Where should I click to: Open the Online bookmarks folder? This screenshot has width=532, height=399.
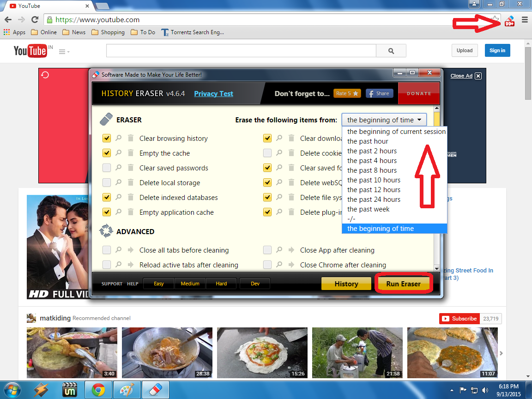pos(44,32)
